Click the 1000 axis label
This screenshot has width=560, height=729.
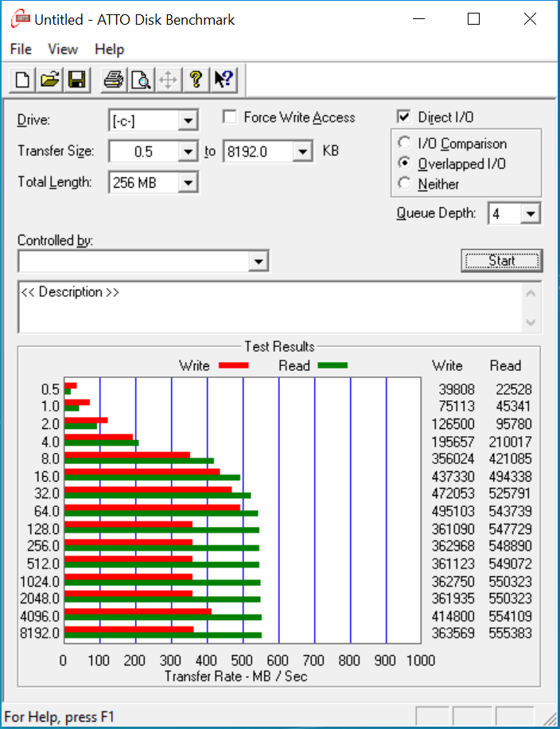click(x=421, y=661)
